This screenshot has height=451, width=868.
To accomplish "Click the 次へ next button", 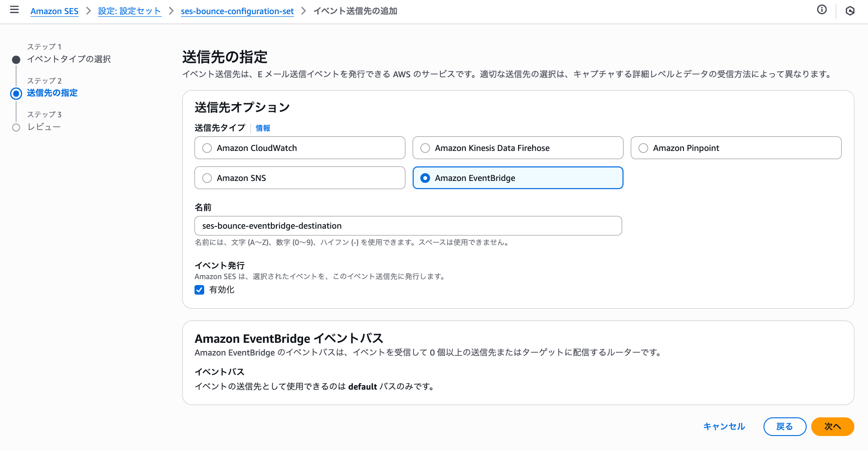I will coord(833,426).
